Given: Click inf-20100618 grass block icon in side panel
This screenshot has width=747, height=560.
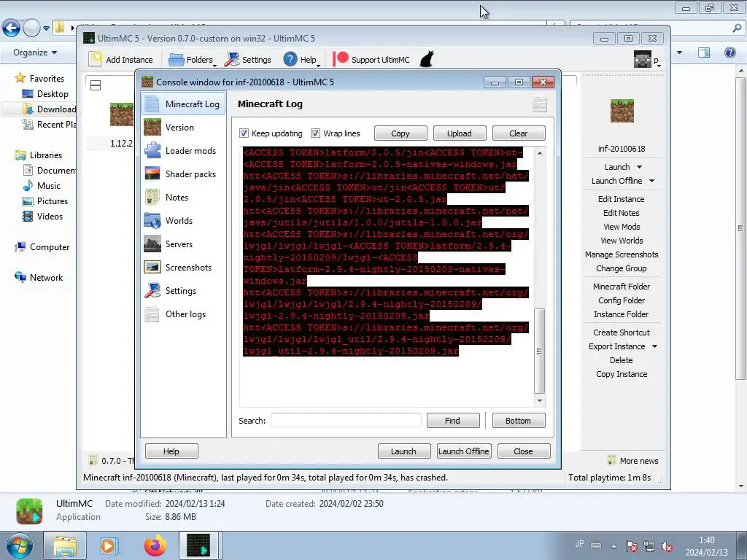Looking at the screenshot, I should (622, 111).
